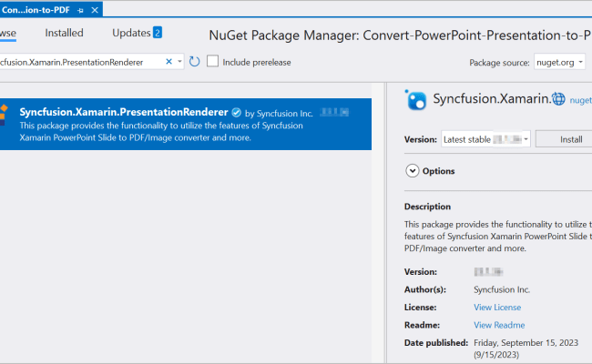Click the NuGet Package Manager title text
This screenshot has width=592, height=364.
[x=400, y=35]
